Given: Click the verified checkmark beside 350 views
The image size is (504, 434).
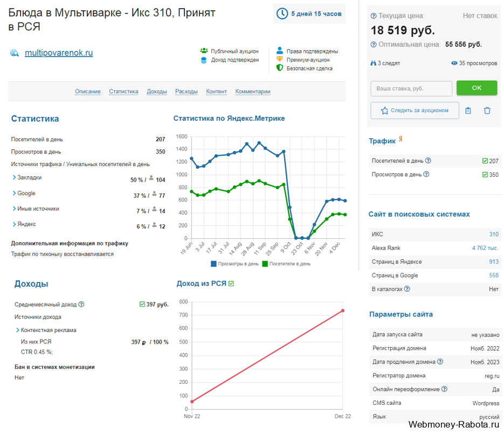Looking at the screenshot, I should tap(485, 175).
